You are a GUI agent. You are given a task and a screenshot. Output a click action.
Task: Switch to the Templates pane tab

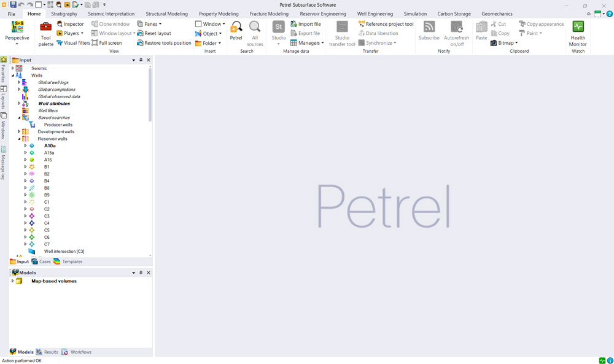coord(68,261)
